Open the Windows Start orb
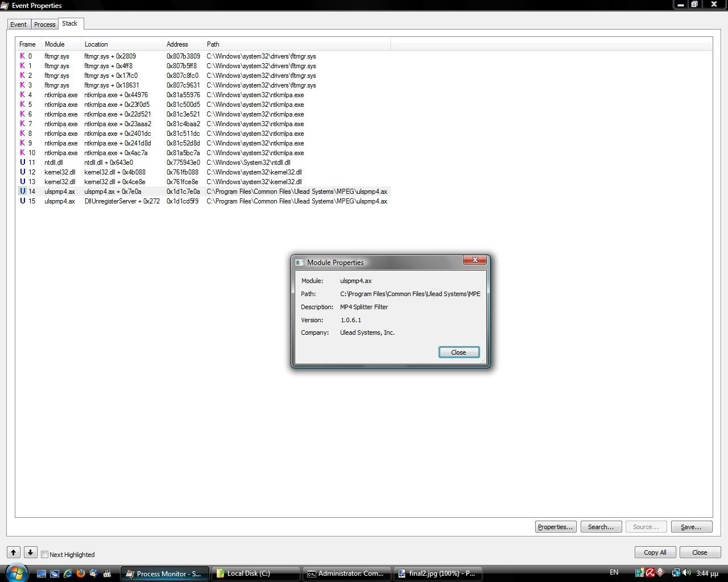 (x=15, y=573)
